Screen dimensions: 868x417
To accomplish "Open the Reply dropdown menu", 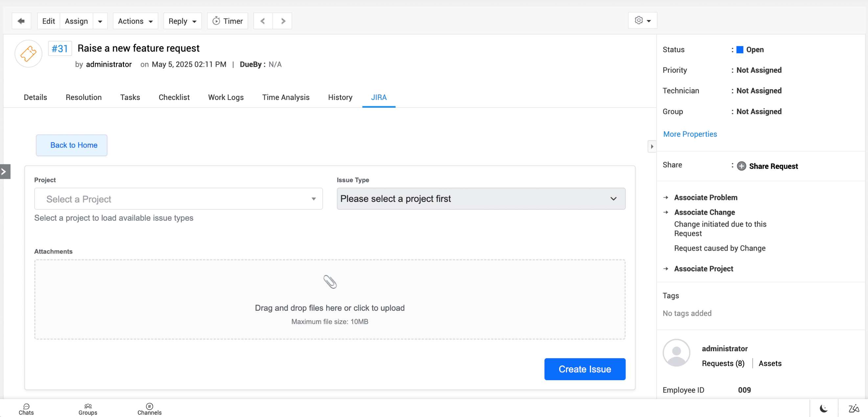I will tap(182, 21).
